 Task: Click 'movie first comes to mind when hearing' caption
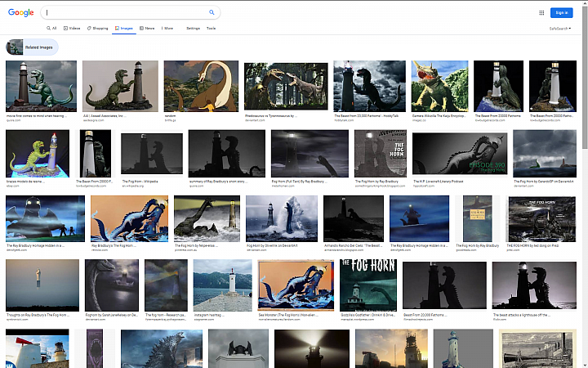click(37, 116)
